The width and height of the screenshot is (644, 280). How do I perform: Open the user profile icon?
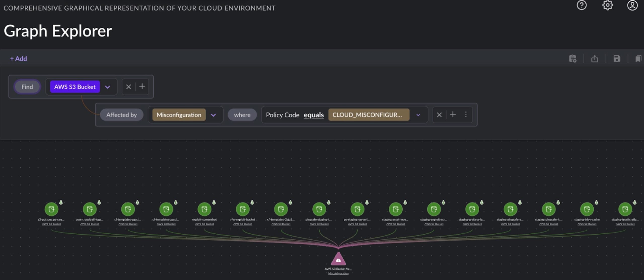click(632, 5)
